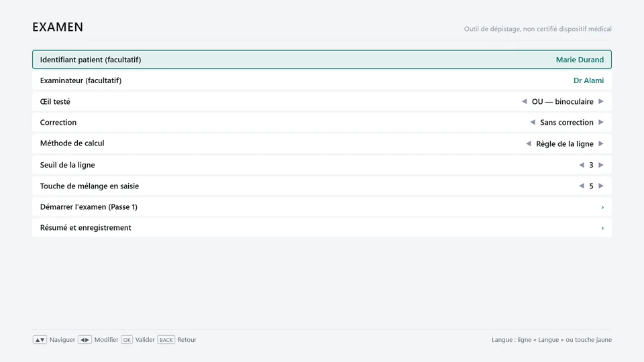Click left arrow for Correction
644x362 pixels.
tap(532, 122)
